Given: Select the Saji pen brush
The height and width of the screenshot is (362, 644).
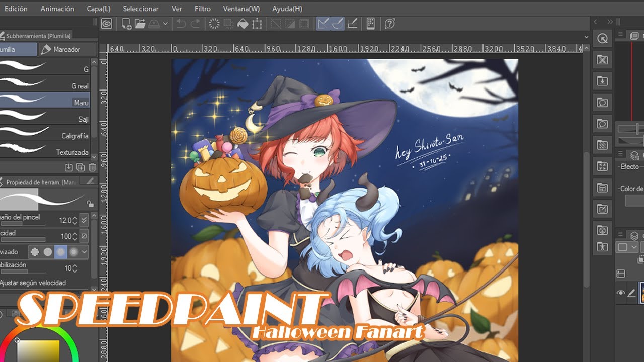Looking at the screenshot, I should pyautogui.click(x=45, y=117).
